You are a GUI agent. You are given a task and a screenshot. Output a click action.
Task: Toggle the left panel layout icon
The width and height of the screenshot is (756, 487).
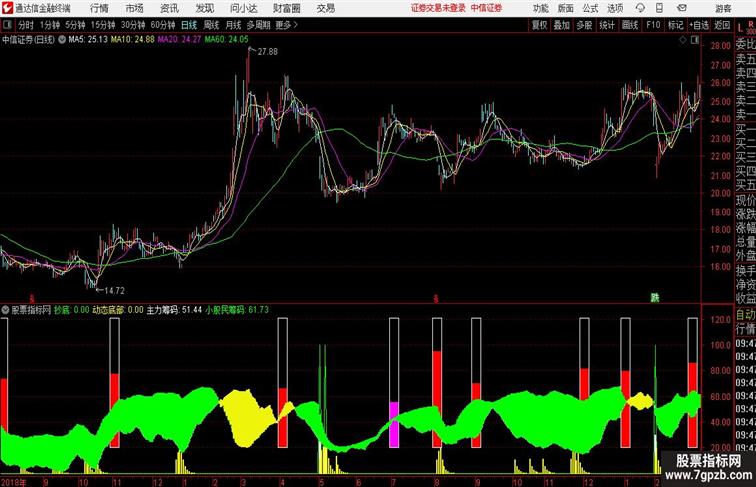7,25
